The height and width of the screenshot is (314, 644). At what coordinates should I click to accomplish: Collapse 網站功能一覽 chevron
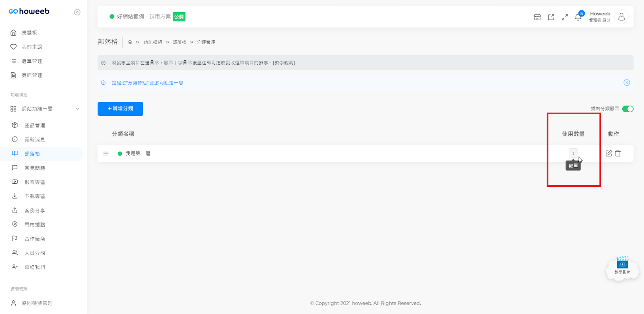pos(78,109)
